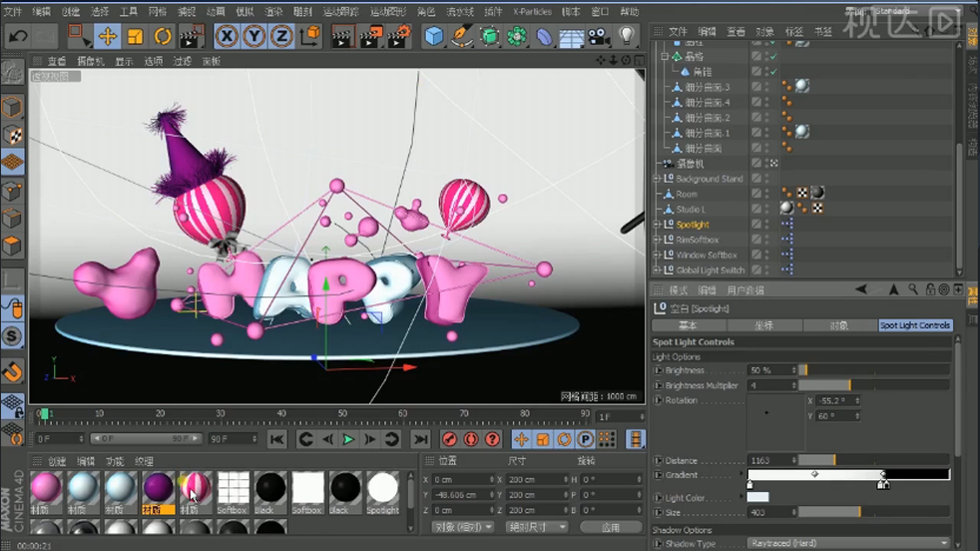
Task: Add a camera object
Action: pos(599,36)
